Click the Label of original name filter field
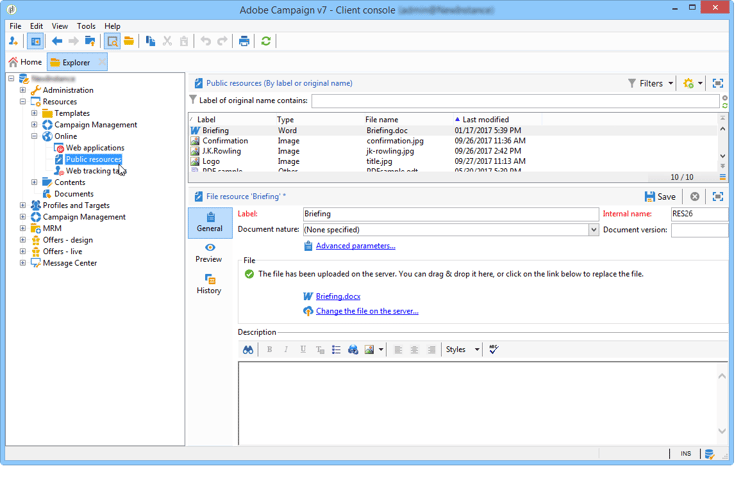This screenshot has height=489, width=750. [516, 100]
